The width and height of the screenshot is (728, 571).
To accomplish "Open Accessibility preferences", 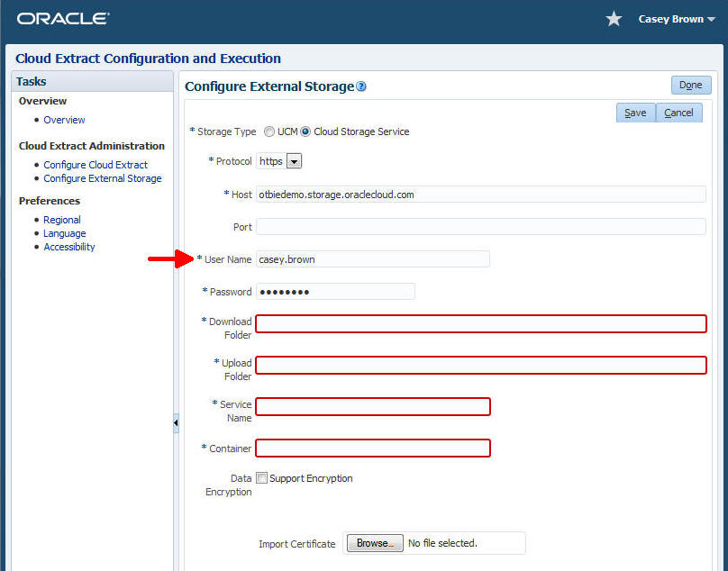I will 69,246.
